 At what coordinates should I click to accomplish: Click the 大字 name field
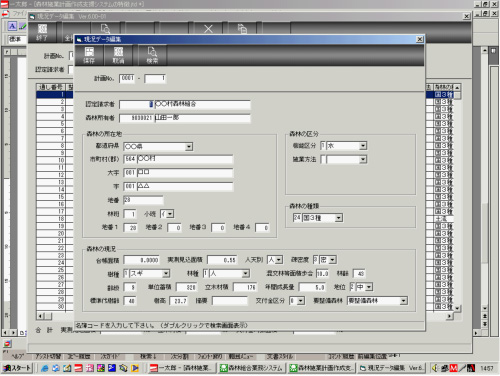pos(185,173)
